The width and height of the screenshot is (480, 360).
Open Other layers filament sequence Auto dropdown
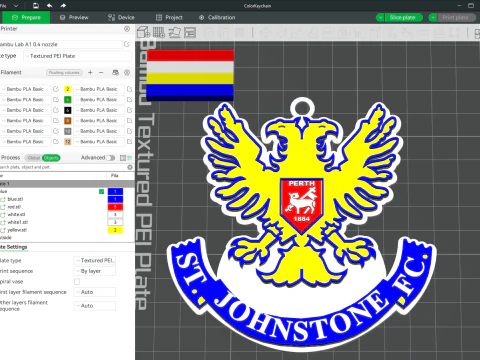point(95,306)
